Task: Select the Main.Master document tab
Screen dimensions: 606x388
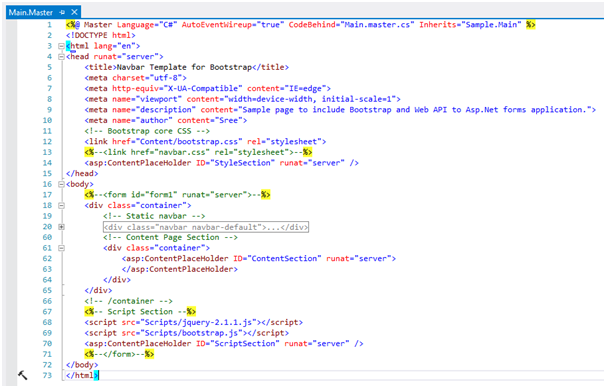Action: pos(31,12)
